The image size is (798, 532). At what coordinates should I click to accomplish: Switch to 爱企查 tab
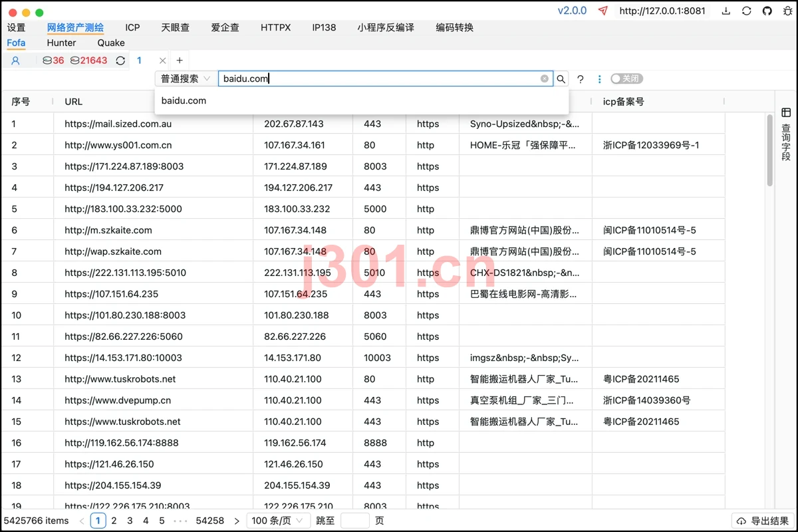pos(225,27)
